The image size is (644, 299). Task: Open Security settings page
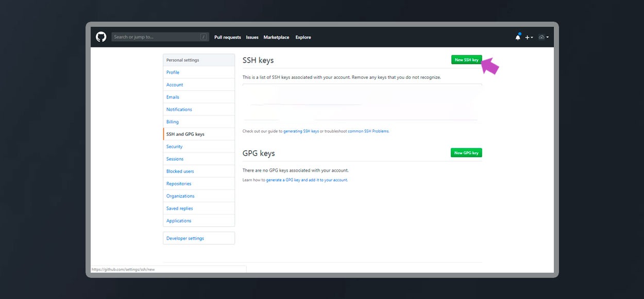(x=199, y=146)
